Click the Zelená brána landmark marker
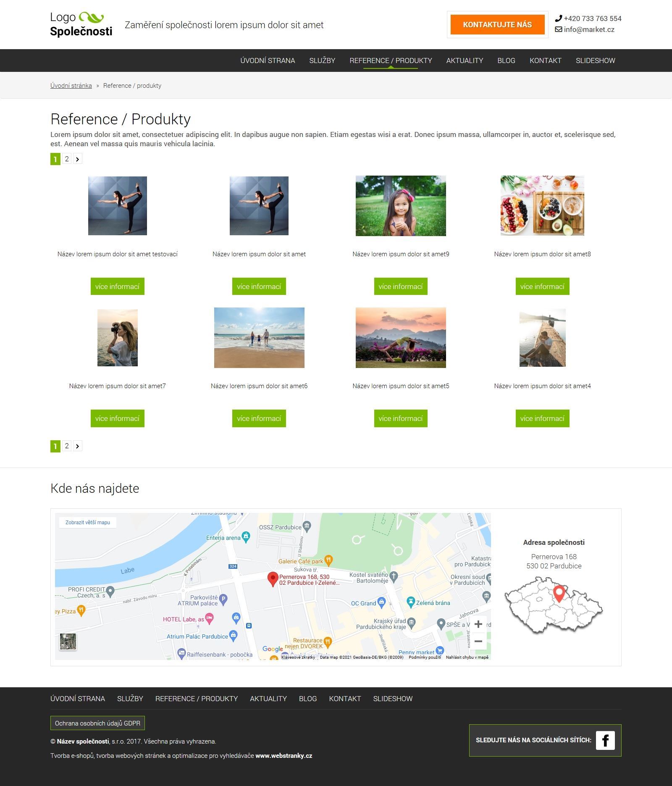 coord(411,602)
